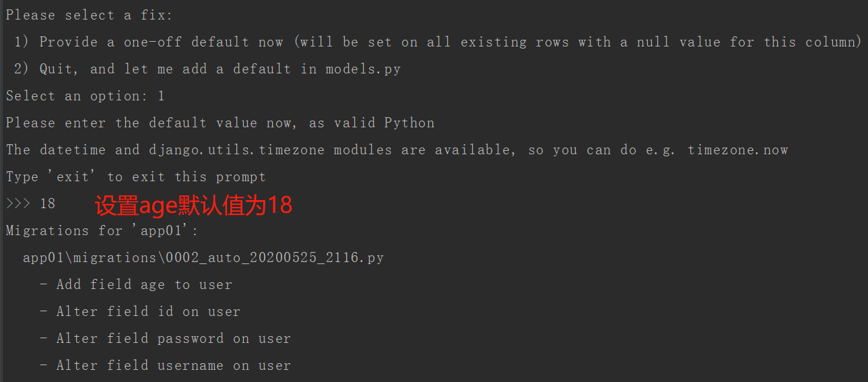Image resolution: width=868 pixels, height=382 pixels.
Task: Click the "Type 'exit' to exit this prompt" line
Action: click(x=136, y=177)
